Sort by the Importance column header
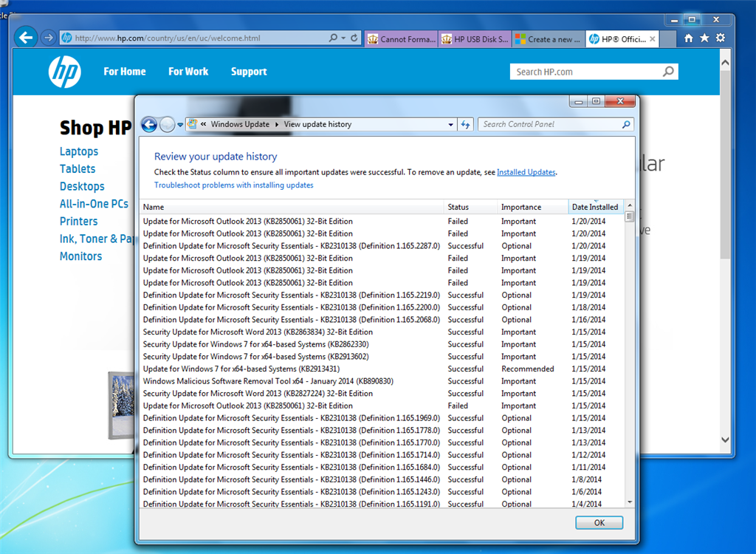This screenshot has height=554, width=756. pyautogui.click(x=533, y=207)
